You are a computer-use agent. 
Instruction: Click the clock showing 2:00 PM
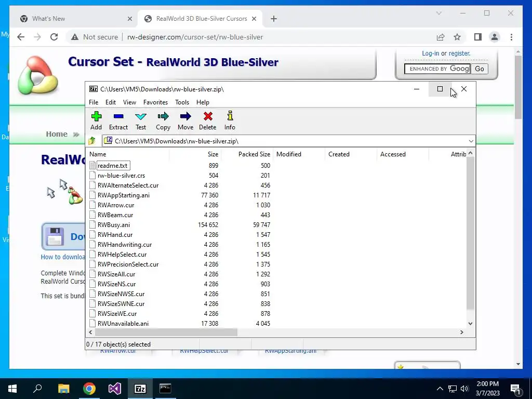click(x=487, y=384)
